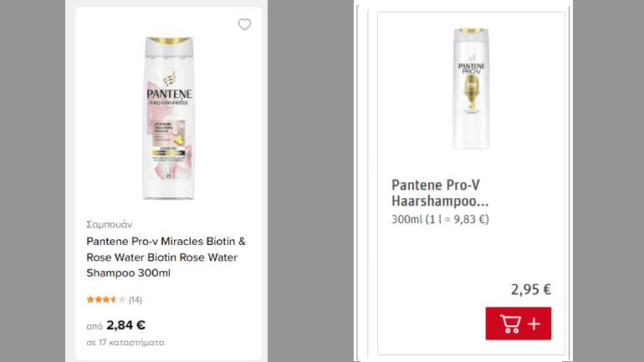Add Pantene Pro-V Haarshampoo to cart
Image resolution: width=644 pixels, height=362 pixels.
point(519,324)
